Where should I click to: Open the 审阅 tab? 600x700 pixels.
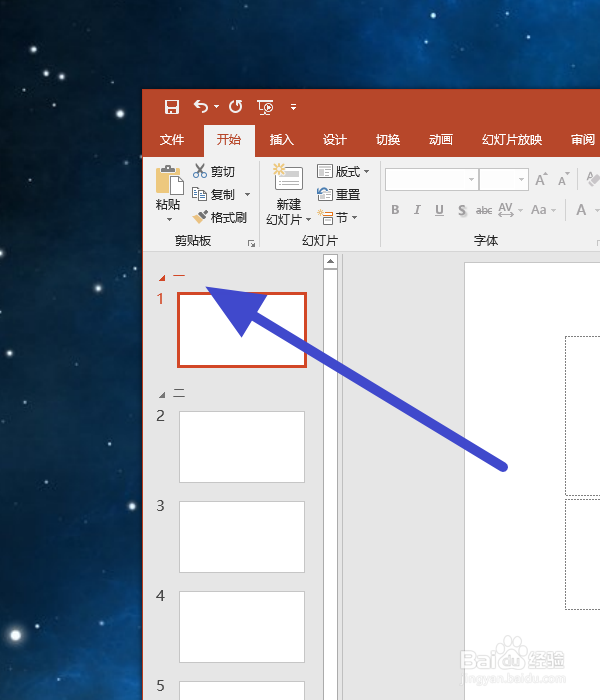pyautogui.click(x=583, y=140)
